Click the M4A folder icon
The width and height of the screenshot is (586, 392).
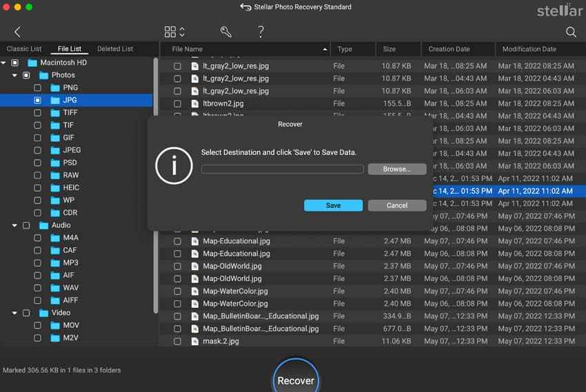tap(55, 238)
